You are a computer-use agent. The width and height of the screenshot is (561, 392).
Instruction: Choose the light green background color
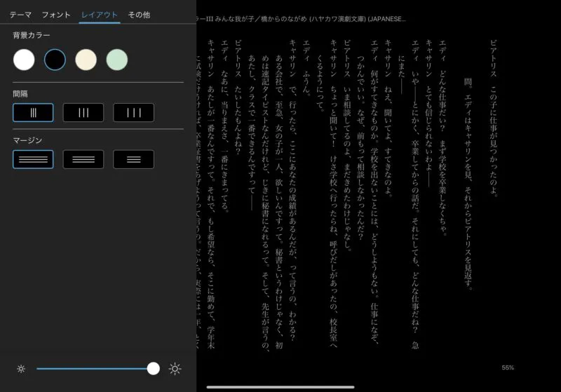click(x=117, y=60)
